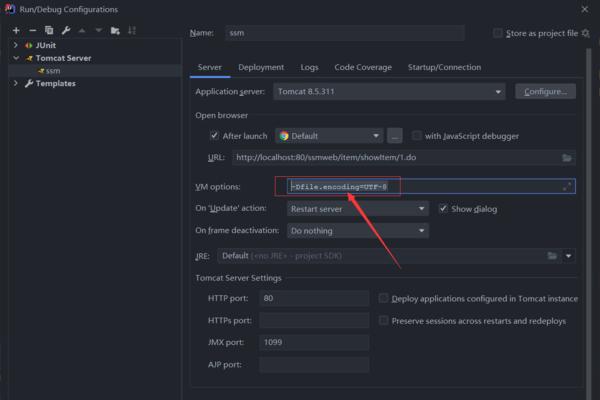This screenshot has height=400, width=600.
Task: Enable Preserve sessions across restarts and redeploys
Action: point(383,320)
